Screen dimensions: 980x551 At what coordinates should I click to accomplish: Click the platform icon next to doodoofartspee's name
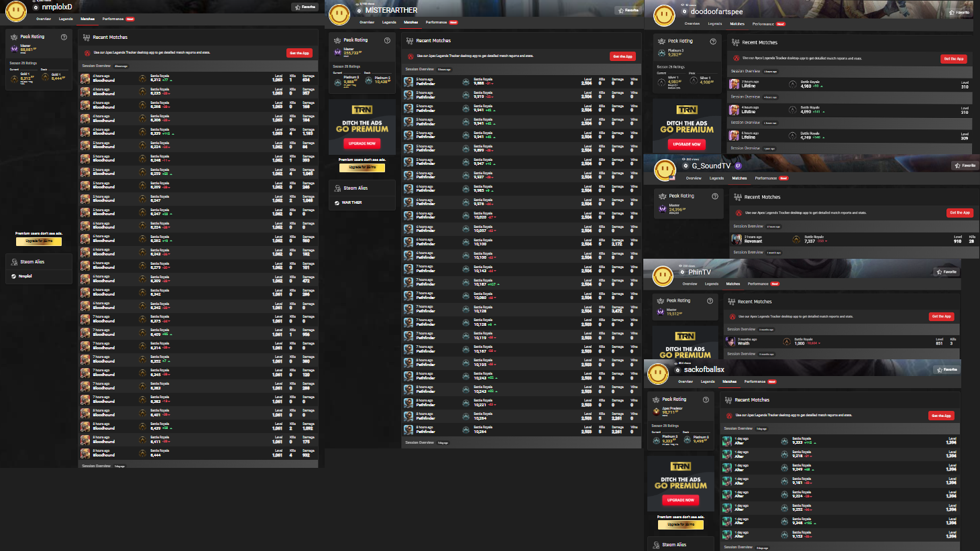coord(685,11)
